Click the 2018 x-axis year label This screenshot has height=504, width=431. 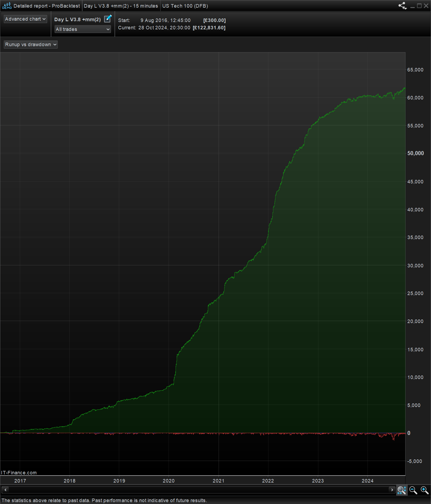coord(69,481)
